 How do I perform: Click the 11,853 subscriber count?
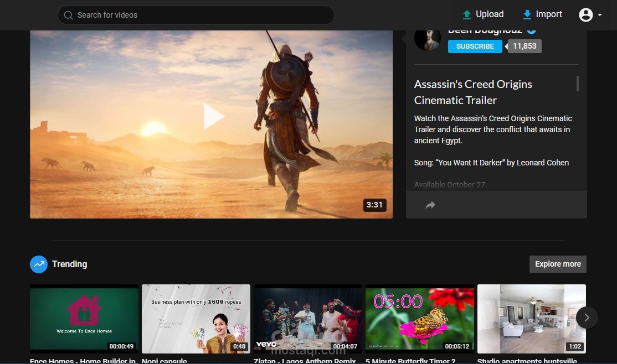[x=524, y=46]
